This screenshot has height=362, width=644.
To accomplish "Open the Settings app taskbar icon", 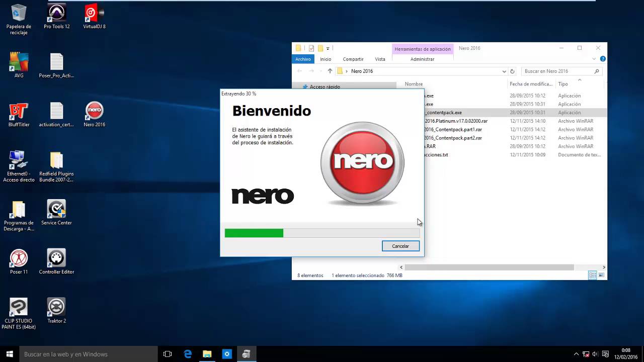I will (226, 354).
